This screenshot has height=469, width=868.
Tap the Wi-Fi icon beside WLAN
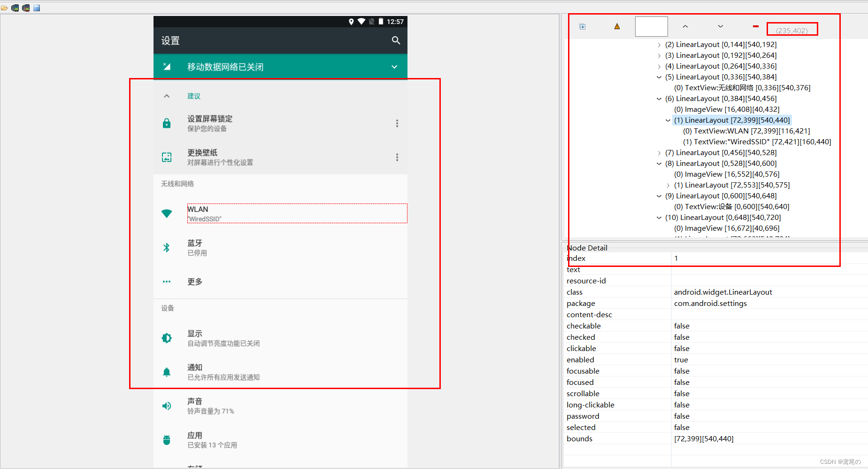tap(167, 213)
